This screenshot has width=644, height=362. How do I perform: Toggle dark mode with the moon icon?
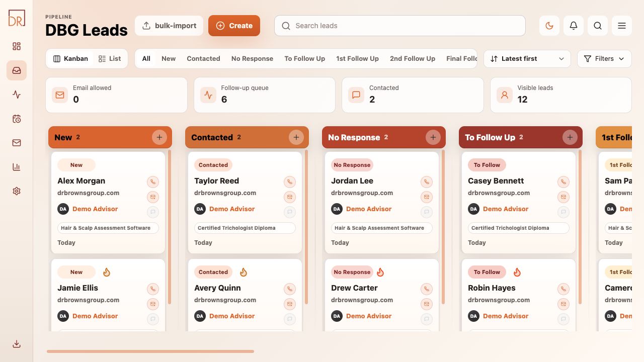tap(549, 26)
